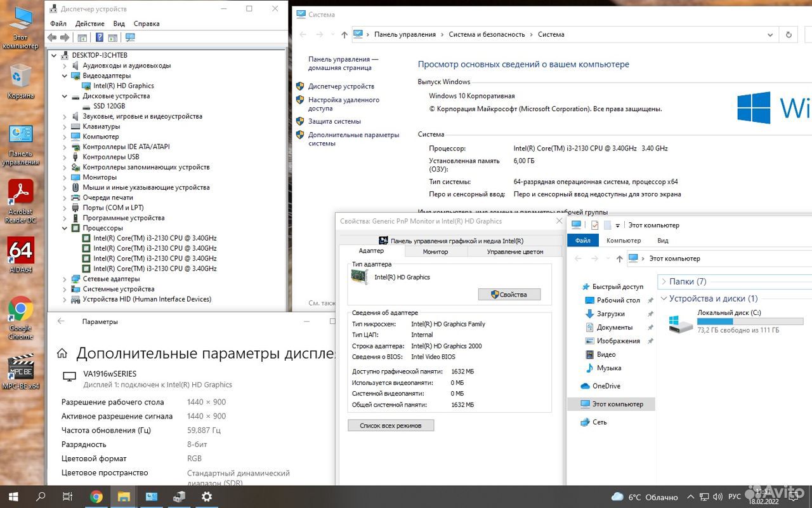
Task: Click the volume speaker icon in system tray
Action: [x=718, y=497]
